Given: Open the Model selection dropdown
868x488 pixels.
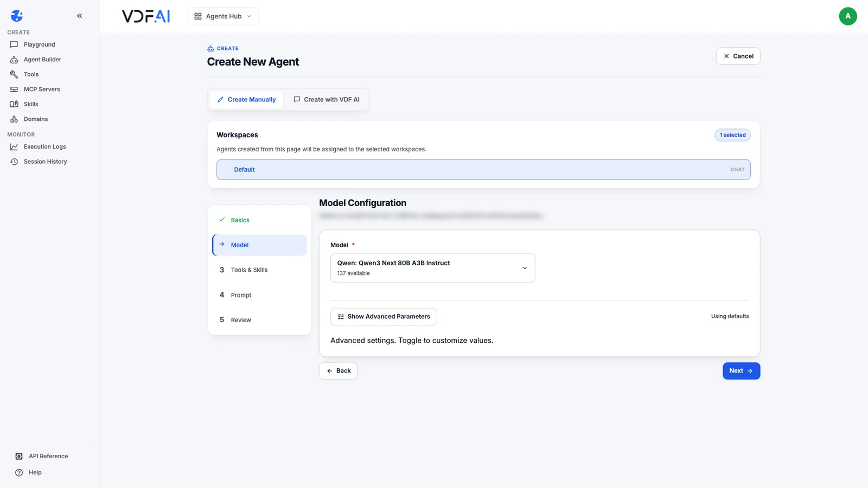Looking at the screenshot, I should point(433,268).
